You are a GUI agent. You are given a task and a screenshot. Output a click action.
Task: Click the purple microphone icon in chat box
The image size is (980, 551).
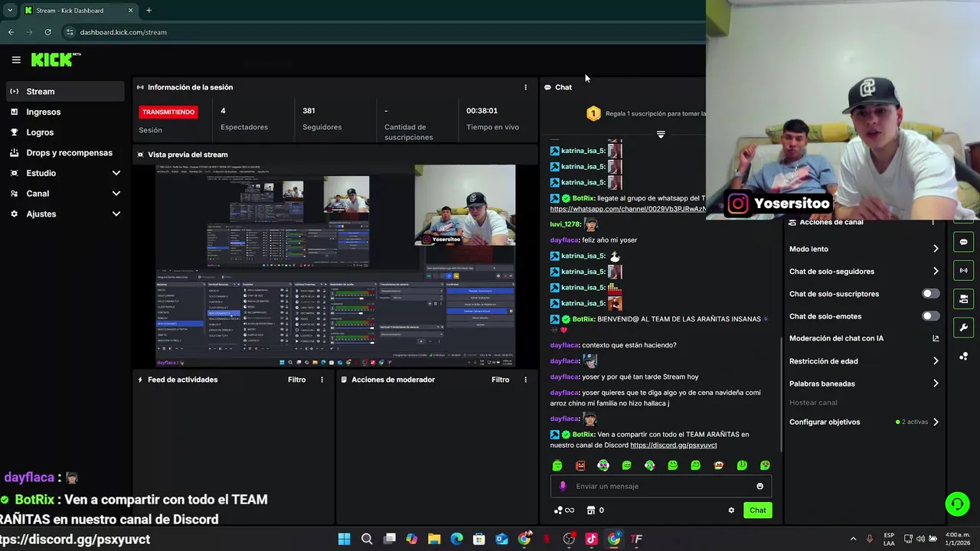(x=563, y=486)
